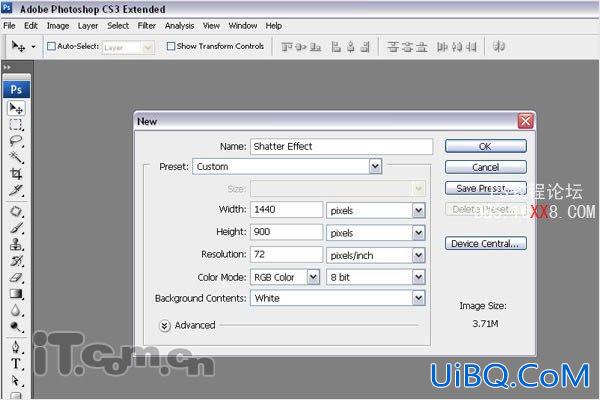
Task: Open the Layer menu
Action: click(x=88, y=26)
